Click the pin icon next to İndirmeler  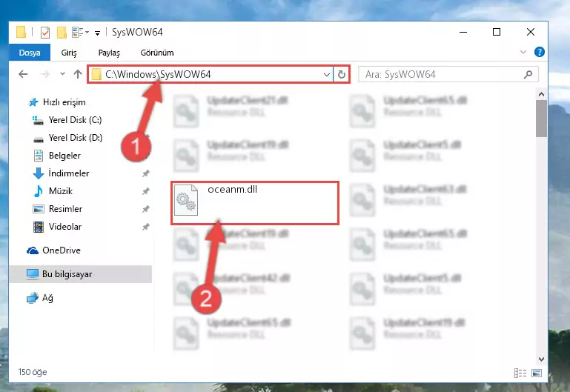click(x=146, y=173)
